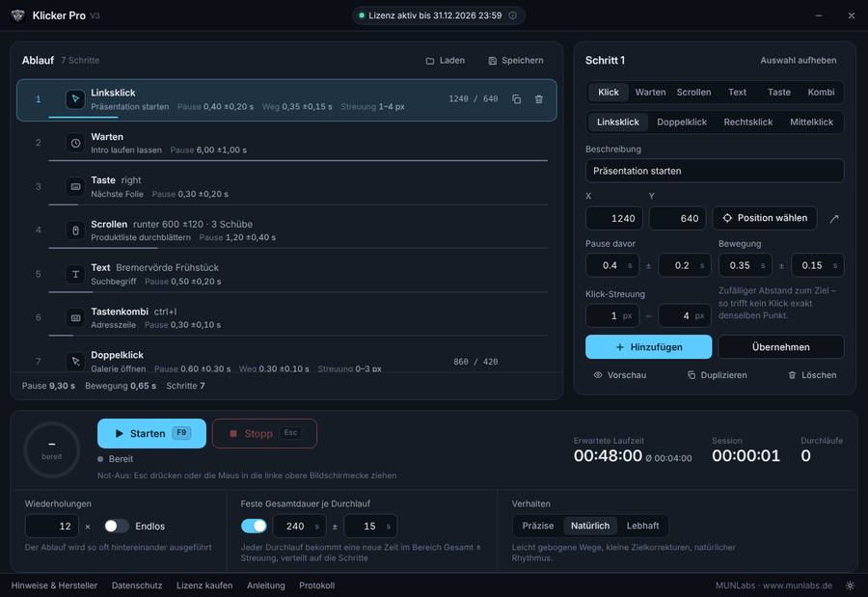Click the Speichern disk button
This screenshot has height=597, width=868.
[516, 61]
